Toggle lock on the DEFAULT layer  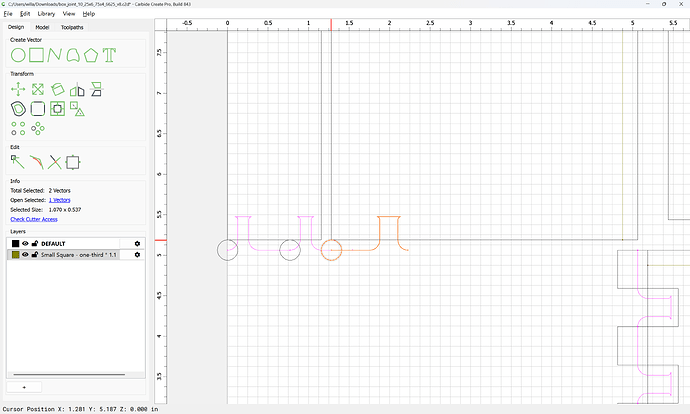35,243
